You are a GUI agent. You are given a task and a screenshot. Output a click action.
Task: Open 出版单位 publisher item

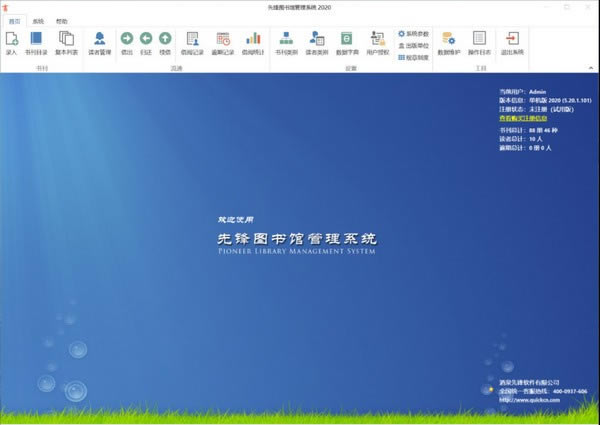(x=413, y=46)
